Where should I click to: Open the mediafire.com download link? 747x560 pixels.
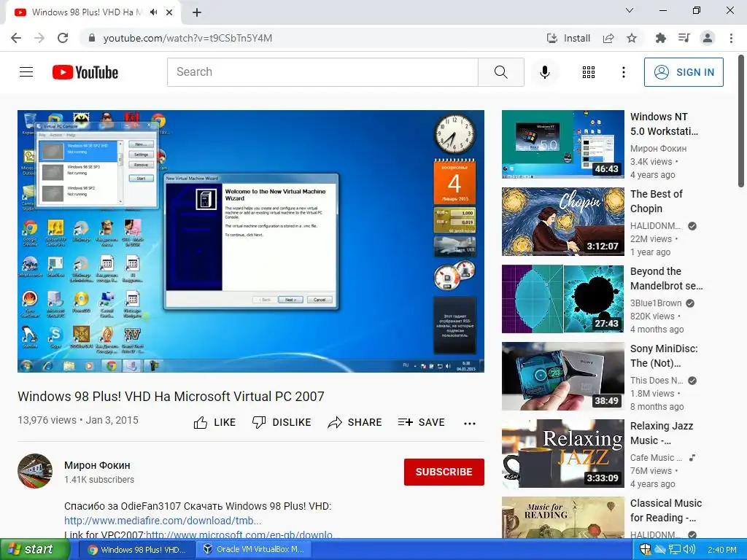point(163,521)
